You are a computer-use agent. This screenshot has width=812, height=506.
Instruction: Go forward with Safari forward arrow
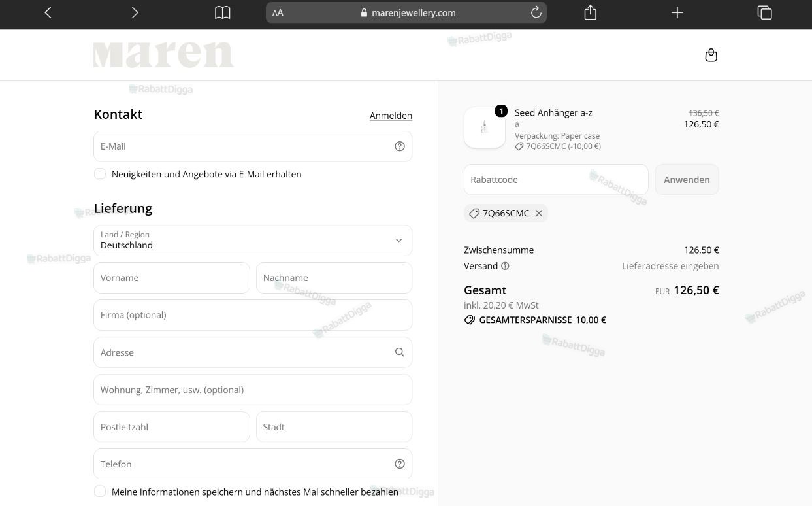[135, 12]
